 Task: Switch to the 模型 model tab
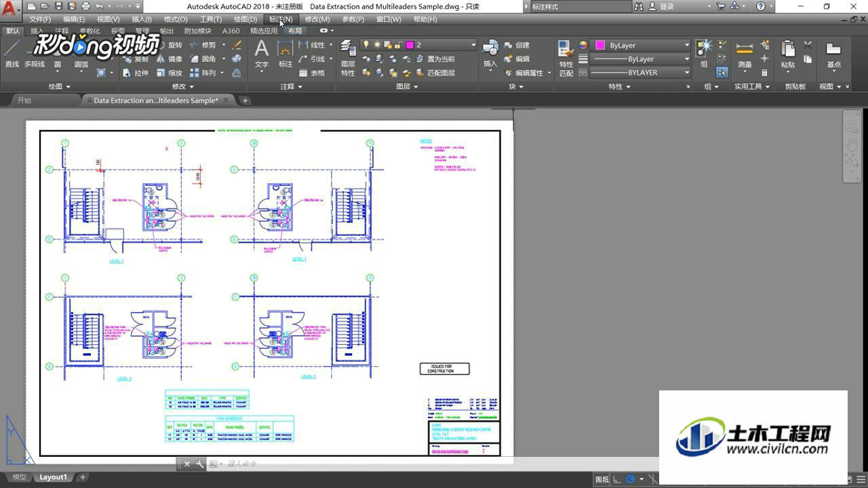tap(20, 477)
